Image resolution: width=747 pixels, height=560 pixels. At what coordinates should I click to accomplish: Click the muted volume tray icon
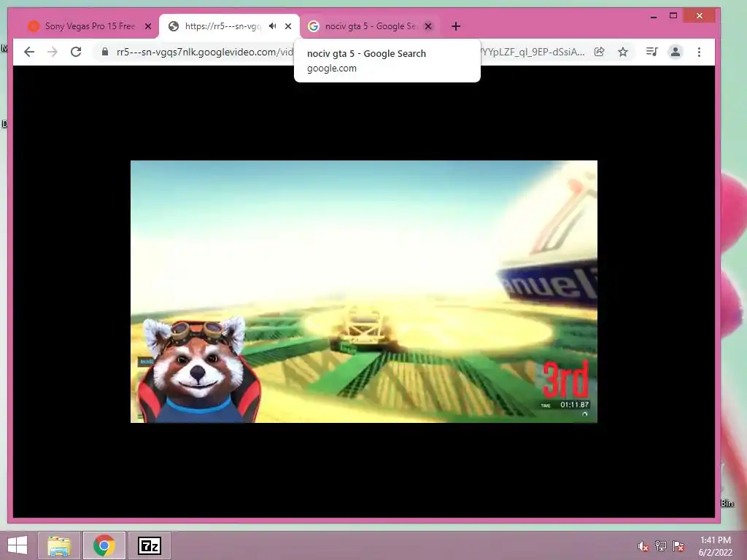[x=643, y=546]
